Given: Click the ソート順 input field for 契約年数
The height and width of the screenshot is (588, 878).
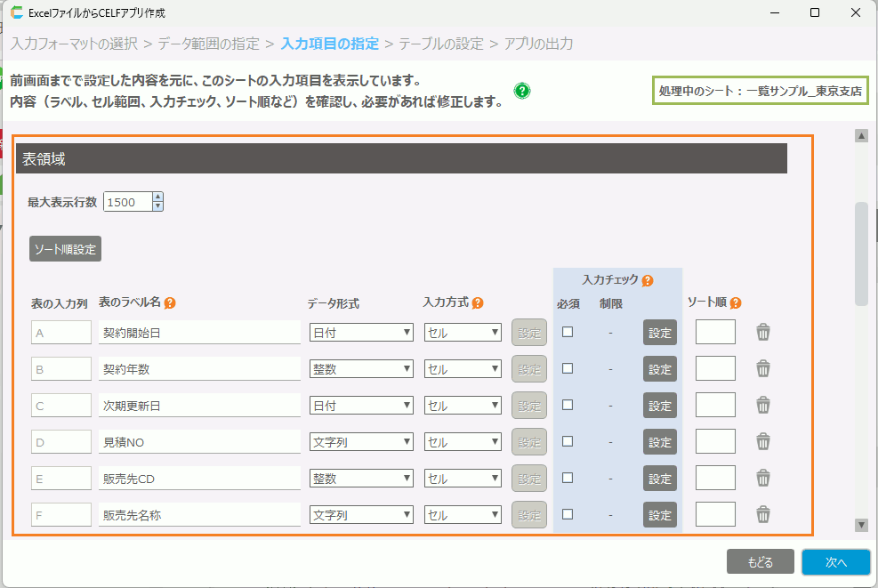Looking at the screenshot, I should coord(715,369).
